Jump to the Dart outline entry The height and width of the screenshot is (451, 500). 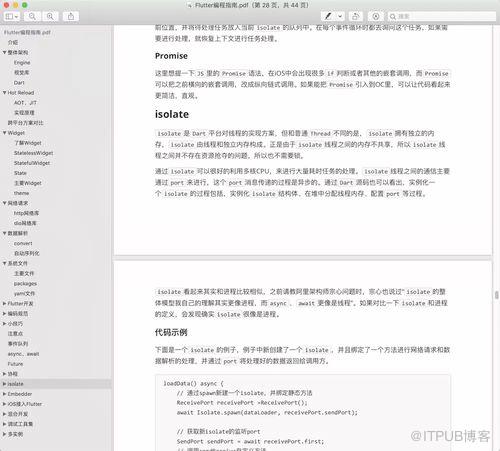pyautogui.click(x=19, y=82)
